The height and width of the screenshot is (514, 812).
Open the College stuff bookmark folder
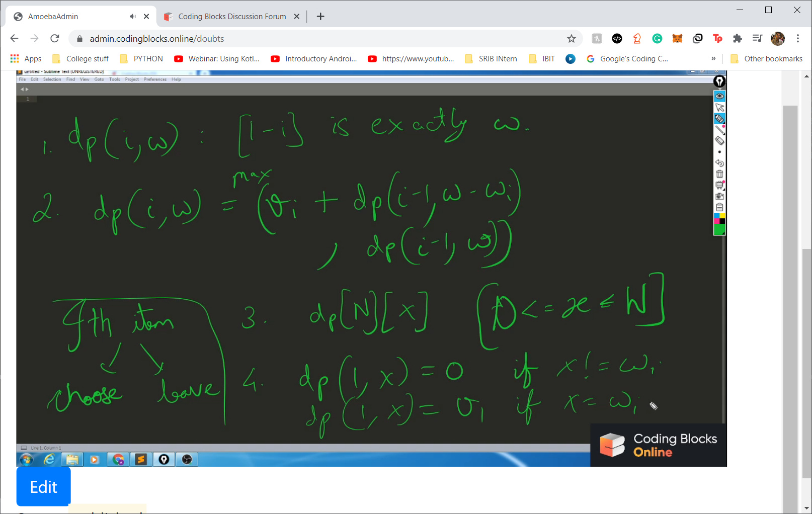pyautogui.click(x=81, y=59)
